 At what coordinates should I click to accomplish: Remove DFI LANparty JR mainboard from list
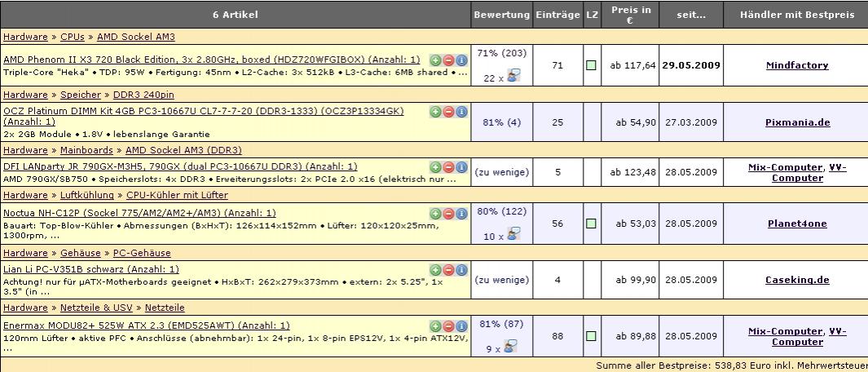point(448,167)
